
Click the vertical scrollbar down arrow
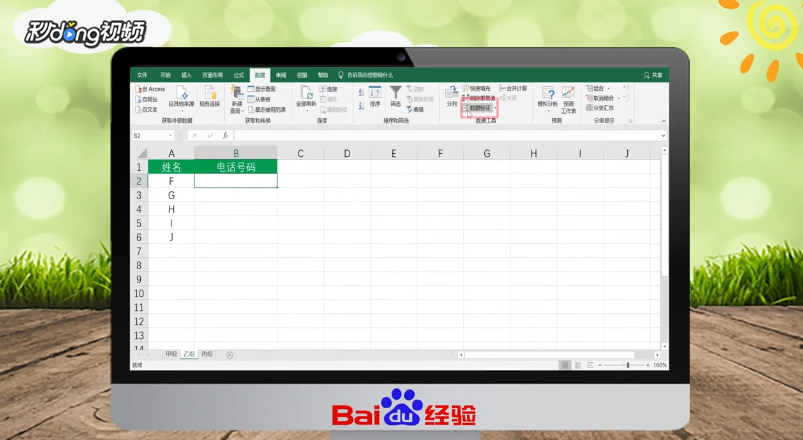click(x=665, y=346)
